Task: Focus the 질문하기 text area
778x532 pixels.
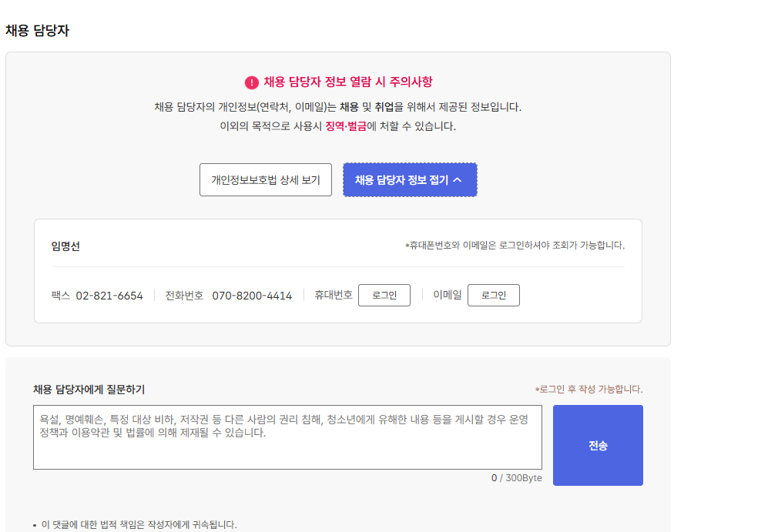Action: point(287,437)
